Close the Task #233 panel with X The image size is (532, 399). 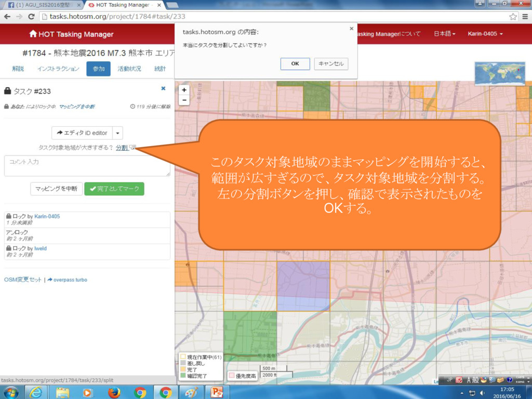pos(163,89)
